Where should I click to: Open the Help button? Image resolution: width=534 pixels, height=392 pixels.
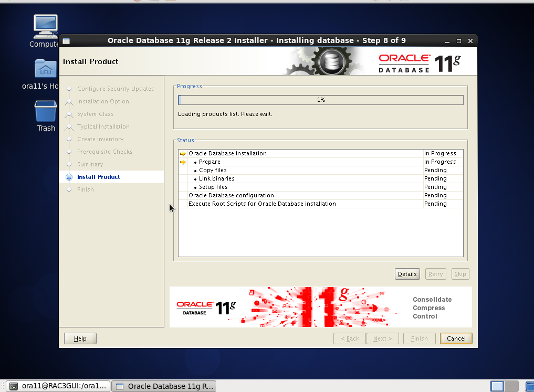pos(80,338)
